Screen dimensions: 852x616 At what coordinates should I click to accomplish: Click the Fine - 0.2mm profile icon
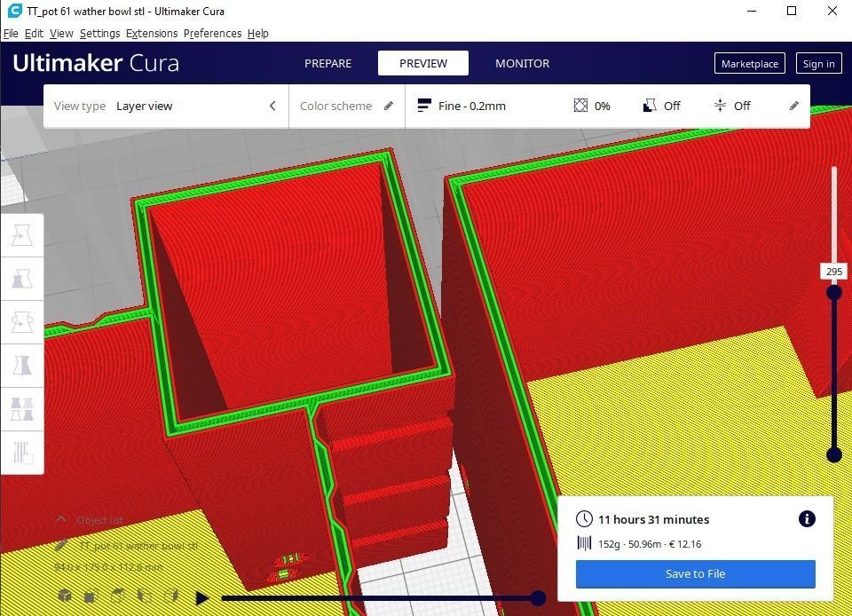[424, 106]
